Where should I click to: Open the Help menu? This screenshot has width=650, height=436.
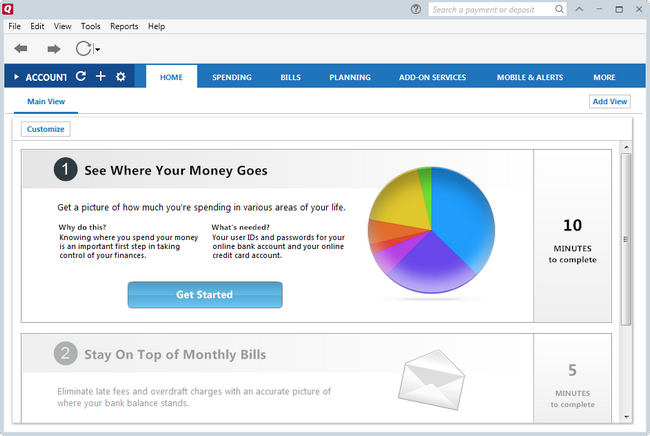tap(156, 26)
